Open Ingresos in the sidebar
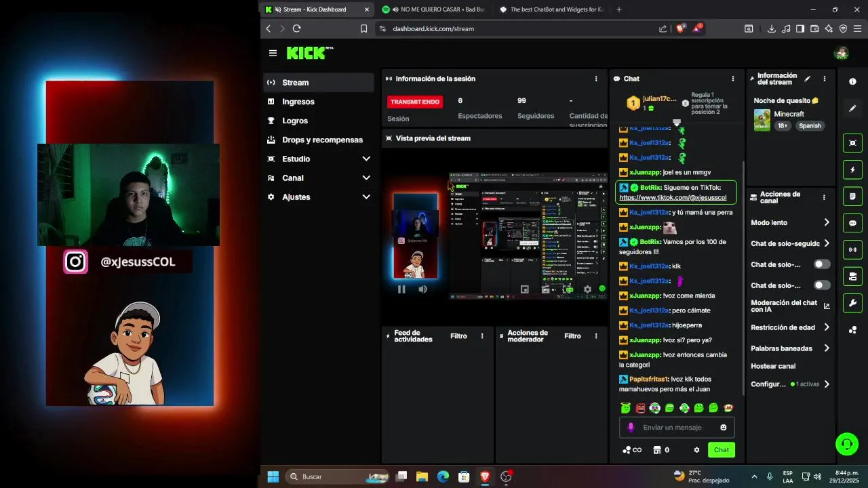This screenshot has height=488, width=868. (318, 102)
